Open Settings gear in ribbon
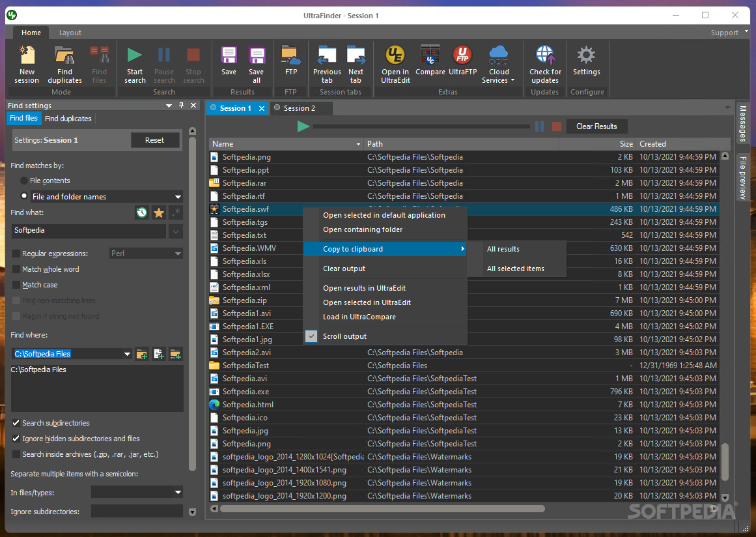 click(586, 61)
